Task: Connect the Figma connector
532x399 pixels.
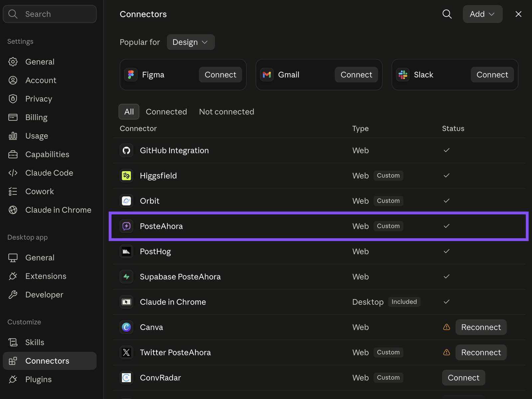Action: [220, 75]
